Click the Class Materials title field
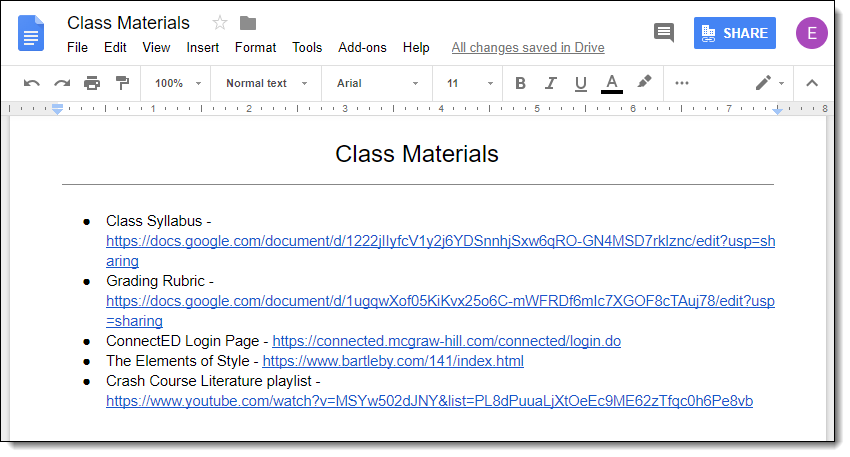850x457 pixels. pos(128,23)
